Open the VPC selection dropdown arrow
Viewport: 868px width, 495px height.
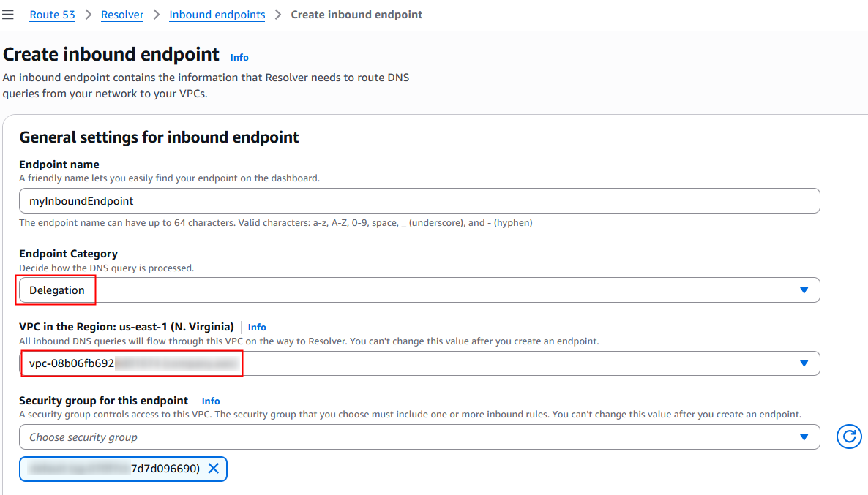point(804,363)
